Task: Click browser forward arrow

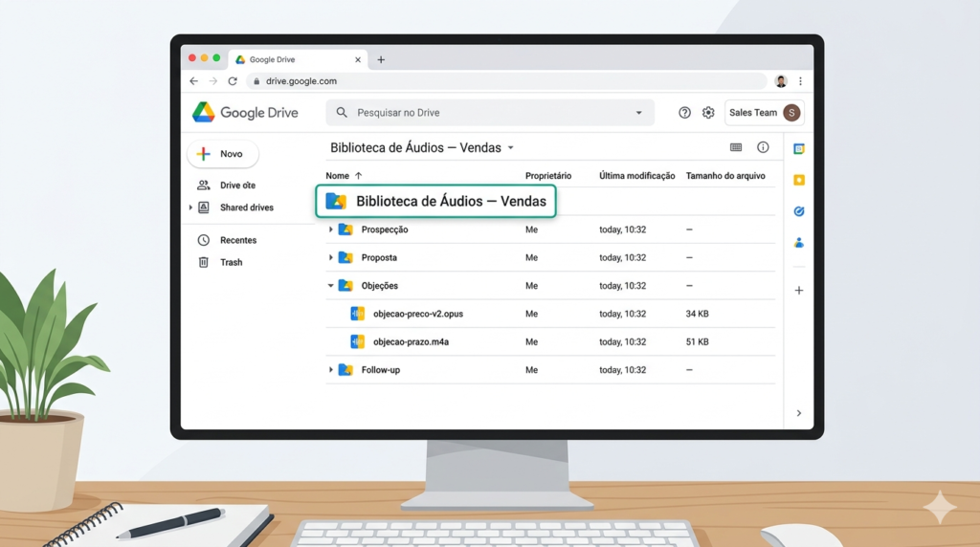Action: 213,81
